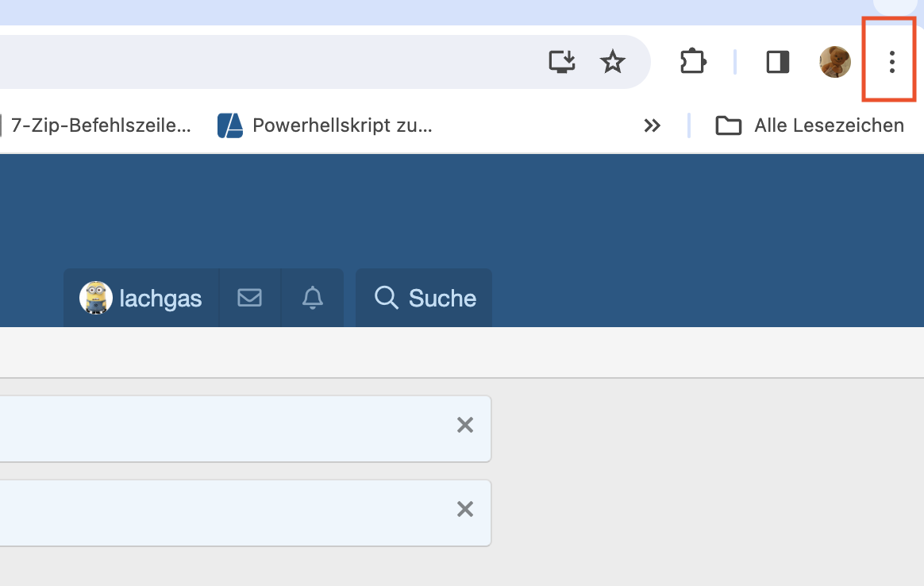Viewport: 924px width, 586px height.
Task: Dismiss the upper notice with its X
Action: (x=465, y=425)
